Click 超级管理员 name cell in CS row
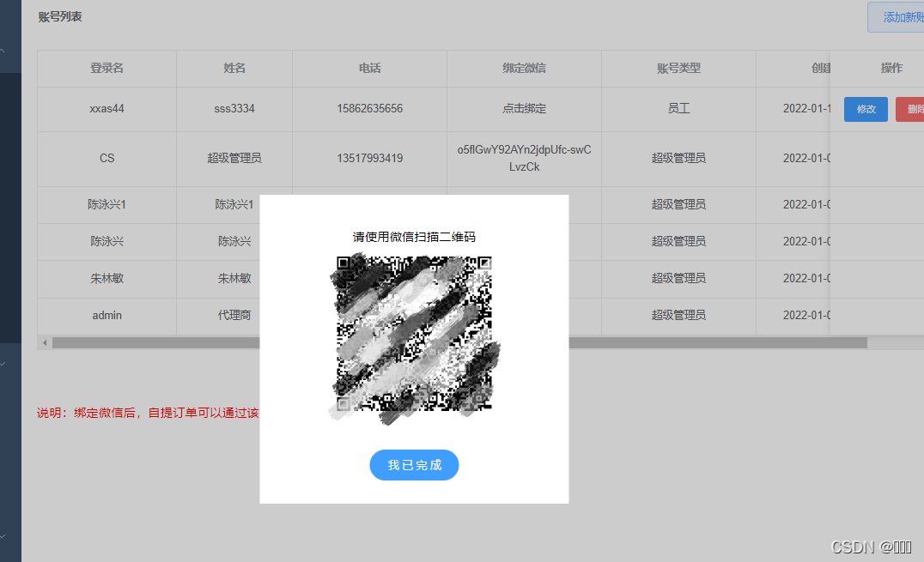The height and width of the screenshot is (562, 924). (x=234, y=158)
